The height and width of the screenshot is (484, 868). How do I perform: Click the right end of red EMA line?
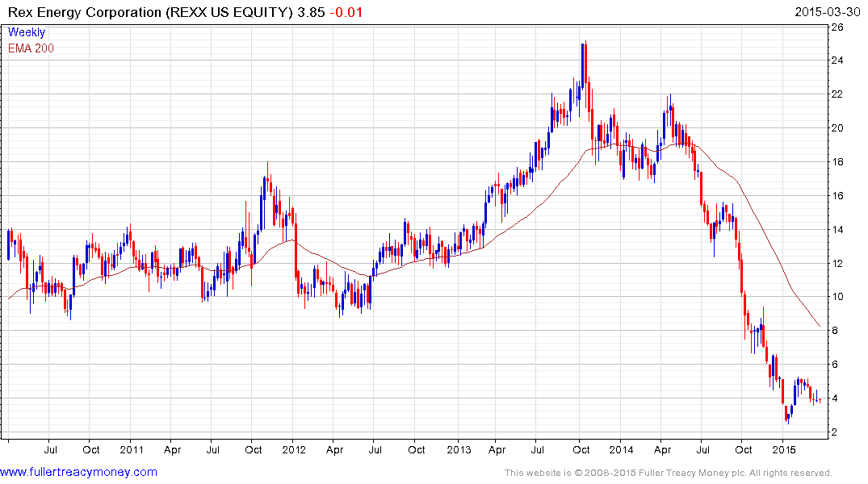click(x=820, y=327)
